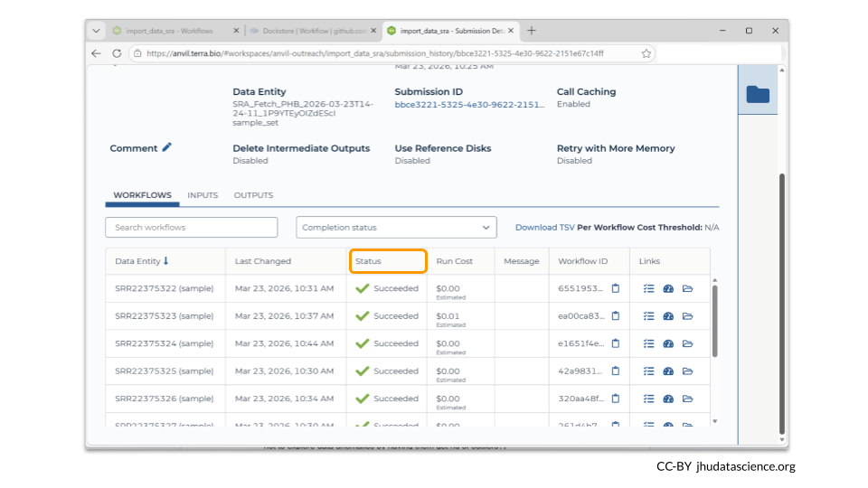The height and width of the screenshot is (488, 868).
Task: Bookmark this page with the star icon
Action: pyautogui.click(x=646, y=53)
